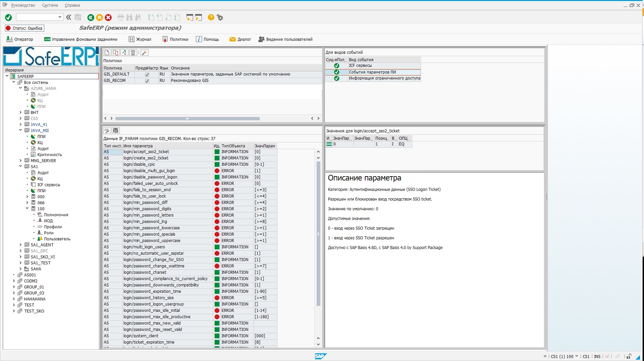Click the green back arrow icon
This screenshot has height=361, width=644.
(x=90, y=17)
